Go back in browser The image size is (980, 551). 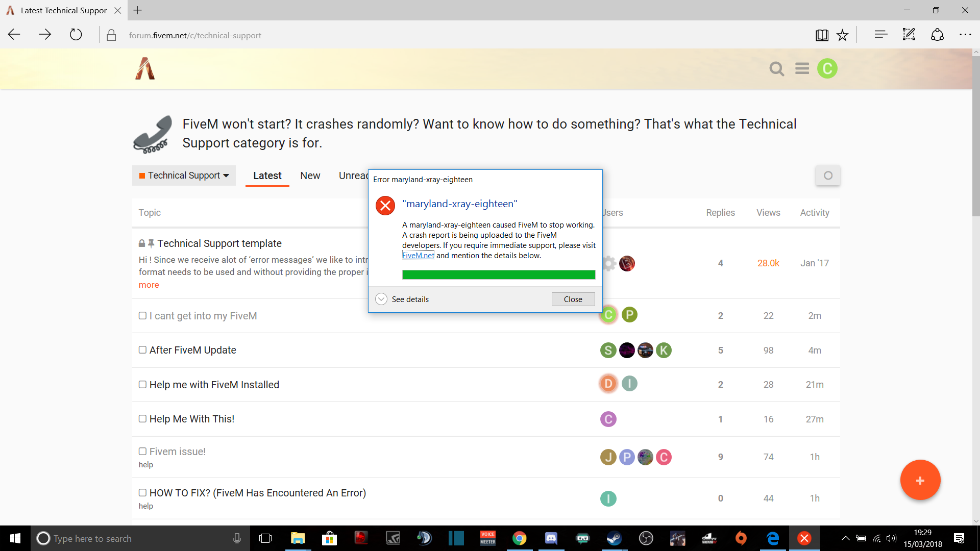[14, 35]
